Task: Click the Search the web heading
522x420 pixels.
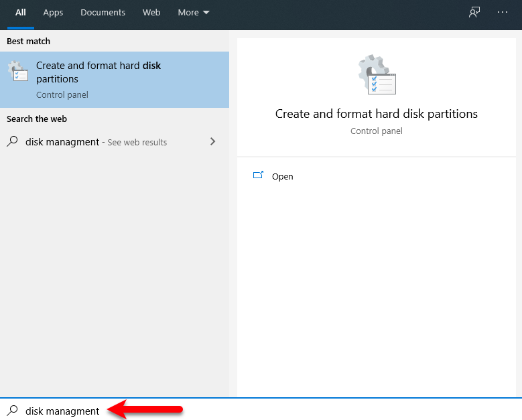Action: (x=37, y=119)
